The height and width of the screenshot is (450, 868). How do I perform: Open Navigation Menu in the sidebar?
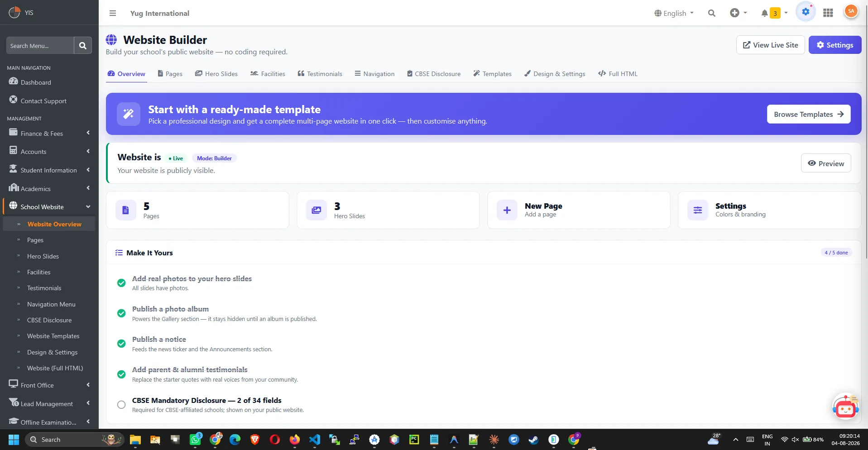click(x=51, y=304)
